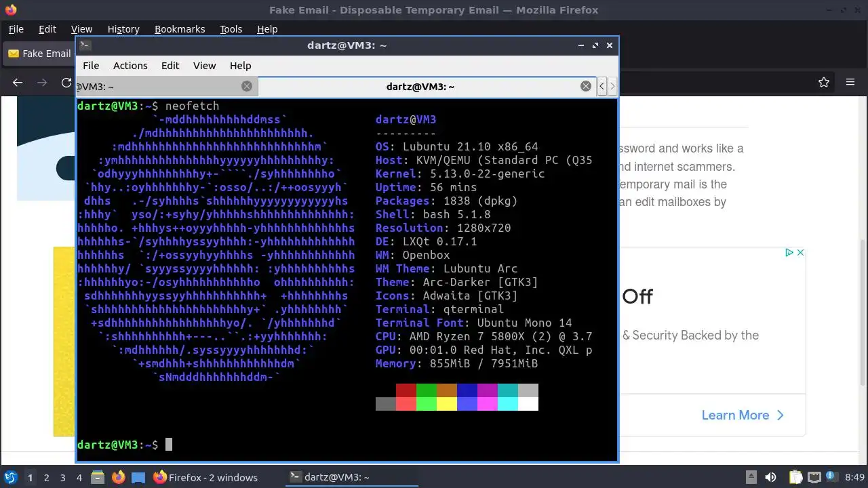
Task: Bookmark this page with the star icon
Action: (824, 82)
